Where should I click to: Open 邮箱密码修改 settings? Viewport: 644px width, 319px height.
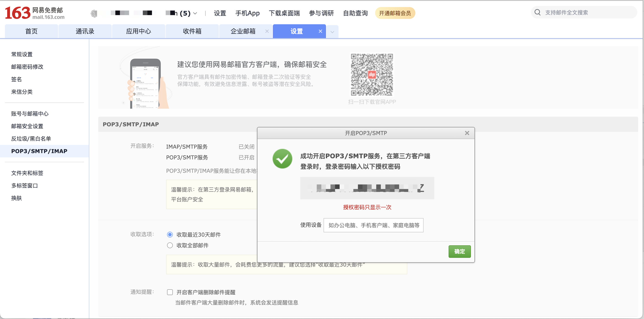click(x=27, y=67)
